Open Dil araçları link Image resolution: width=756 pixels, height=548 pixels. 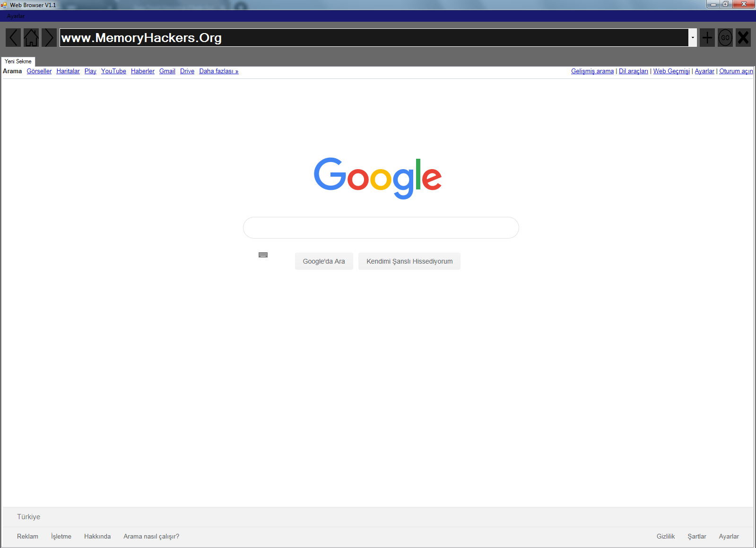[634, 71]
